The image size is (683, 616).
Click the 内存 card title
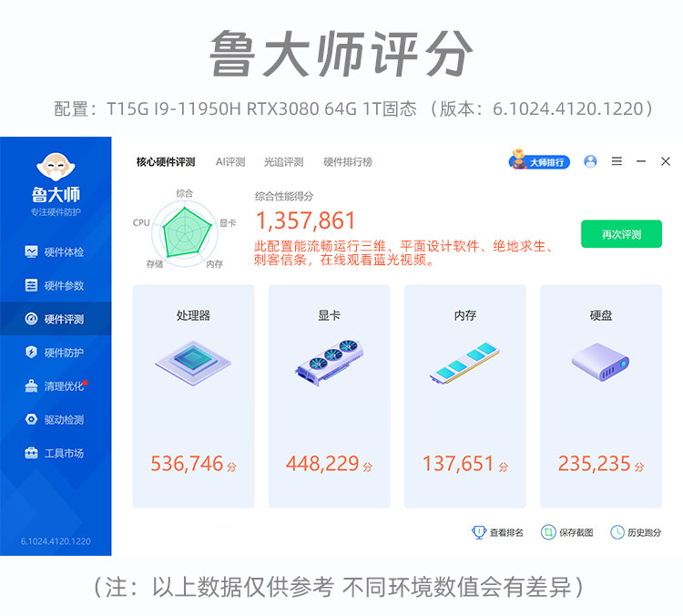pyautogui.click(x=464, y=315)
